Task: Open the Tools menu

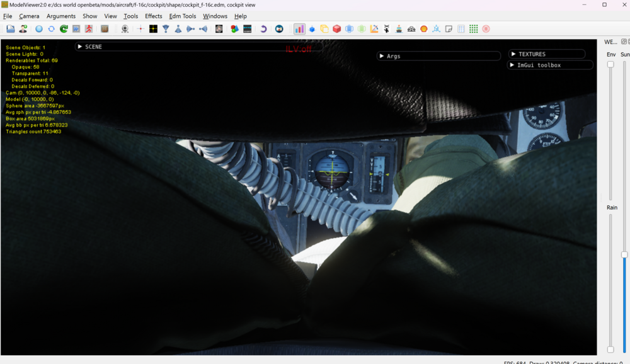Action: (130, 16)
